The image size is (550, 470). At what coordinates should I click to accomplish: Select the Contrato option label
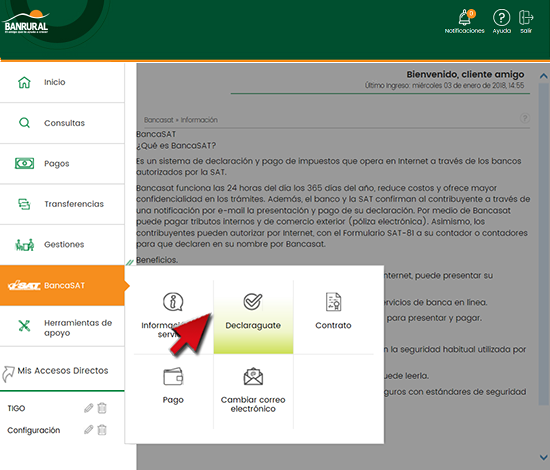pos(333,325)
